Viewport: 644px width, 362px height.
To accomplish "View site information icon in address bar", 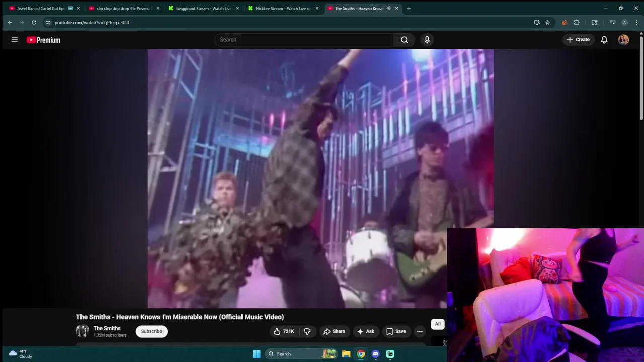I will [48, 22].
